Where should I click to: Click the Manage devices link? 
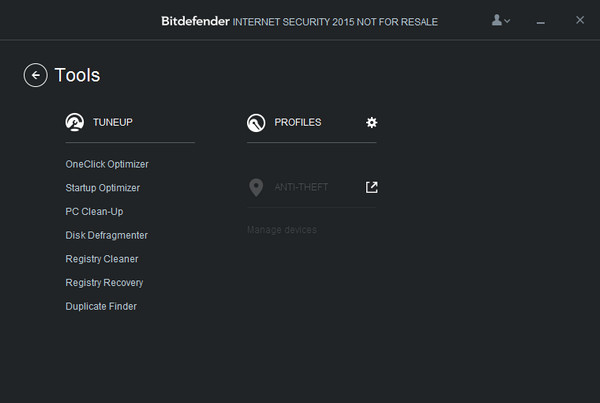[x=282, y=230]
